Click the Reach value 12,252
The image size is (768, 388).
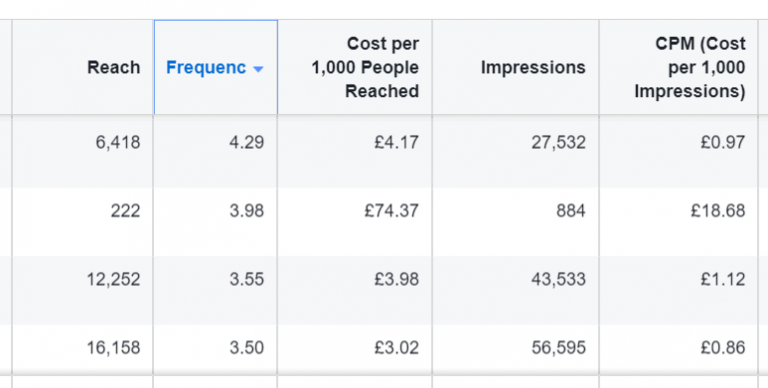[114, 279]
